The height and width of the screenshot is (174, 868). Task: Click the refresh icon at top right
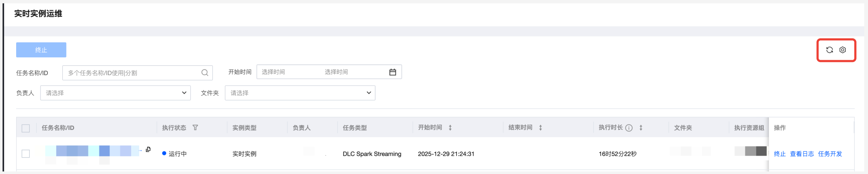click(x=829, y=50)
